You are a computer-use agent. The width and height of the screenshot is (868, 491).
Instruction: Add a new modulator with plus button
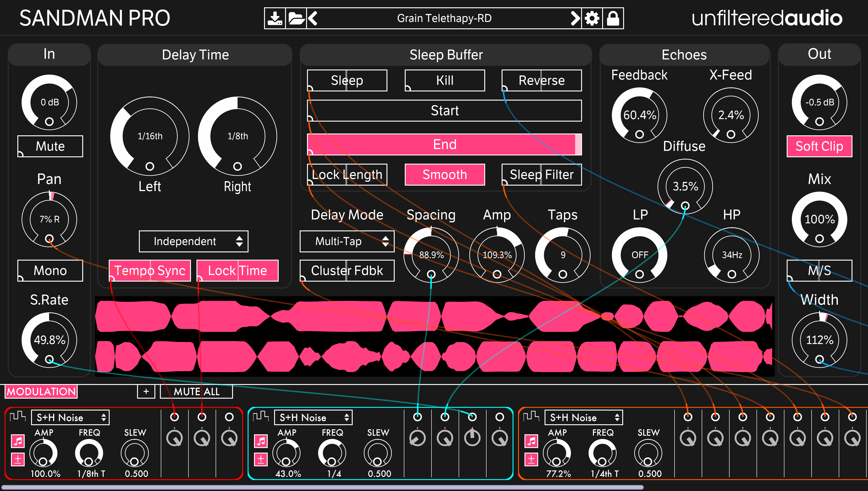tap(146, 392)
